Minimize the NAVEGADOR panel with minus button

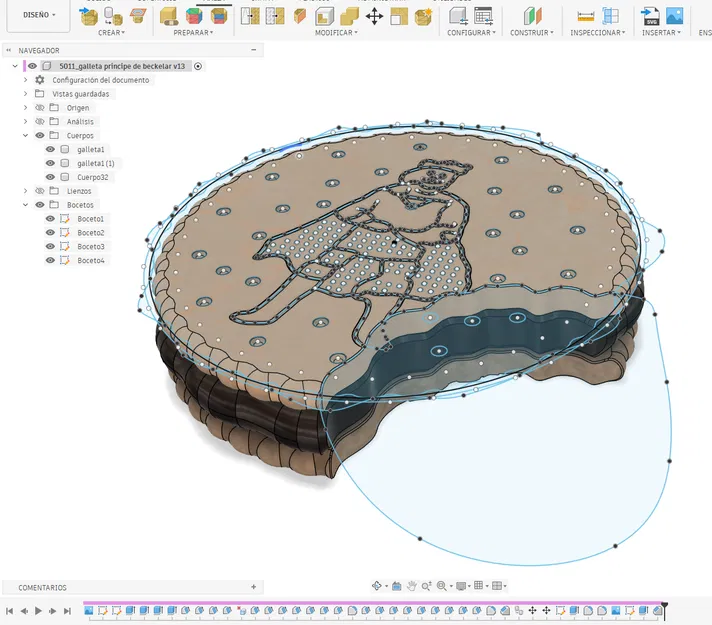pyautogui.click(x=254, y=50)
